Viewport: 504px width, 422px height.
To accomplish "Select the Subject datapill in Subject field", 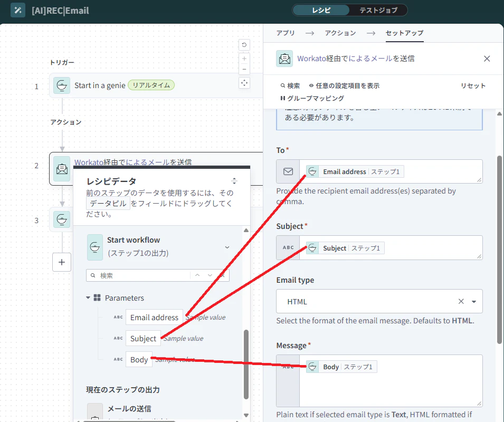I will pos(345,248).
